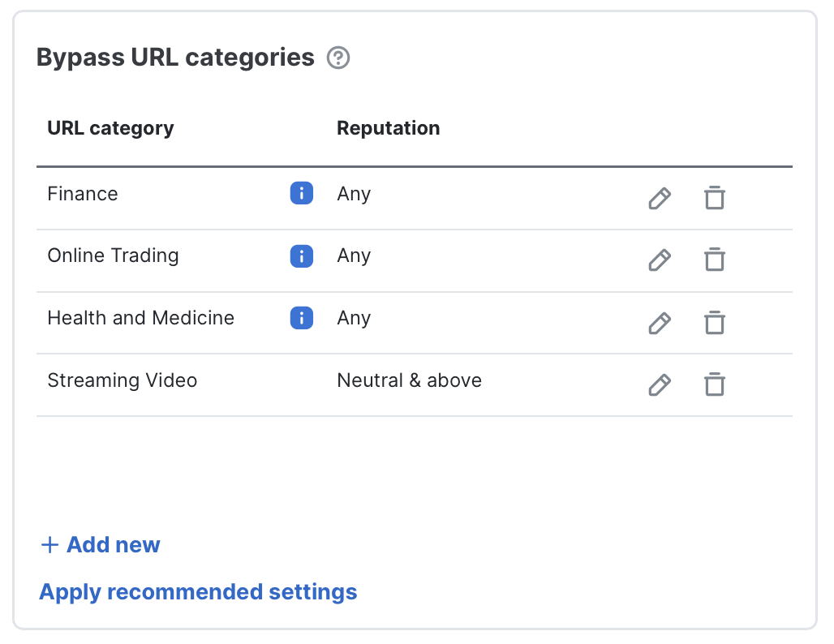Edit the Streaming Video bypass rule
This screenshot has width=834, height=644.
[660, 384]
